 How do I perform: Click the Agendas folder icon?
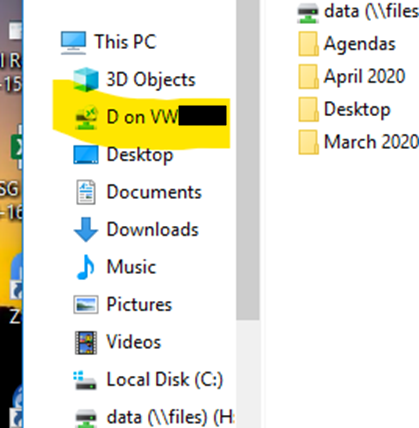(308, 44)
